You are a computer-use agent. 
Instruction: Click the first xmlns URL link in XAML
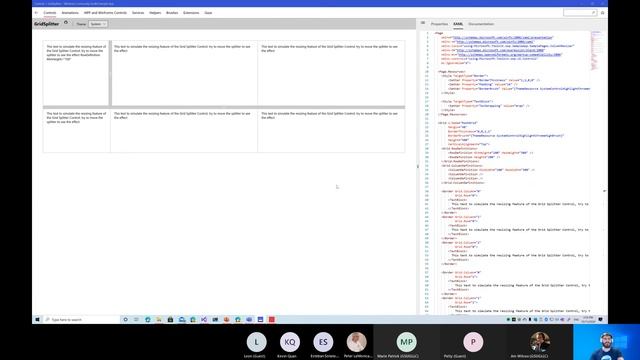(x=503, y=38)
